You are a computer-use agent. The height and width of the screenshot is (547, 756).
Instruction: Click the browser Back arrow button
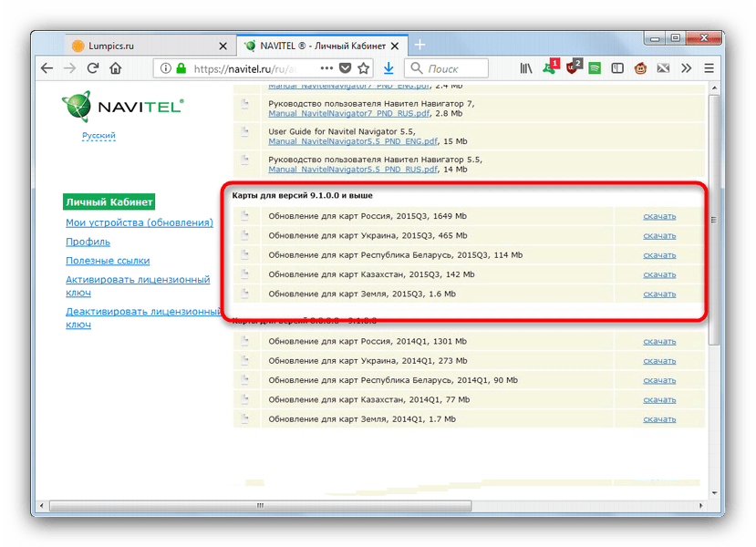tap(47, 68)
